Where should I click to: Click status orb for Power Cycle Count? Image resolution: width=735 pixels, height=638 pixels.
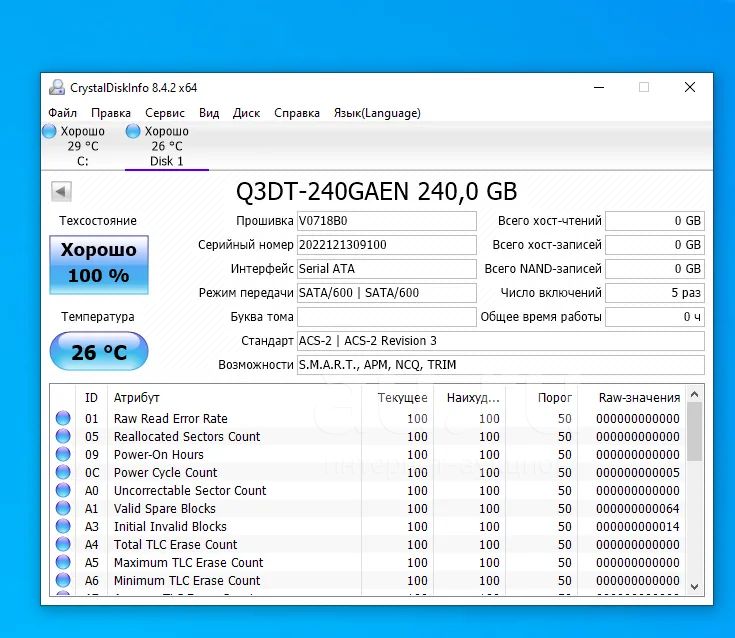[x=63, y=472]
